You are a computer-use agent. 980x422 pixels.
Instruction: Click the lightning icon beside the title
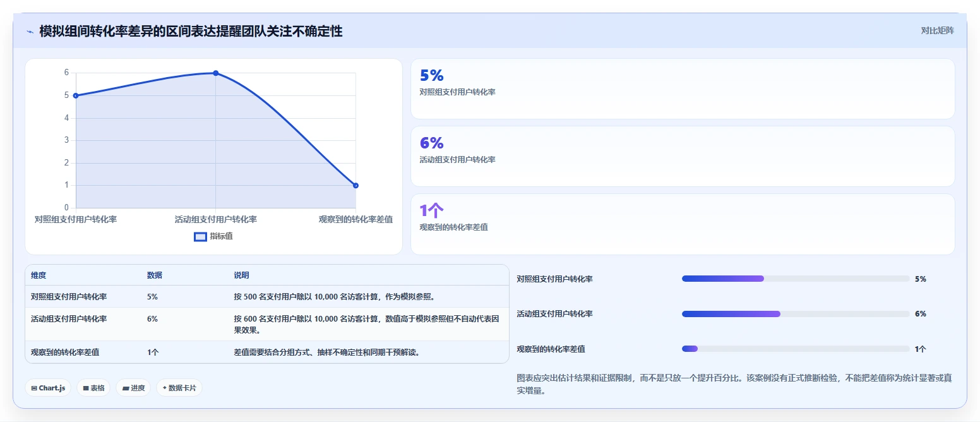(30, 32)
